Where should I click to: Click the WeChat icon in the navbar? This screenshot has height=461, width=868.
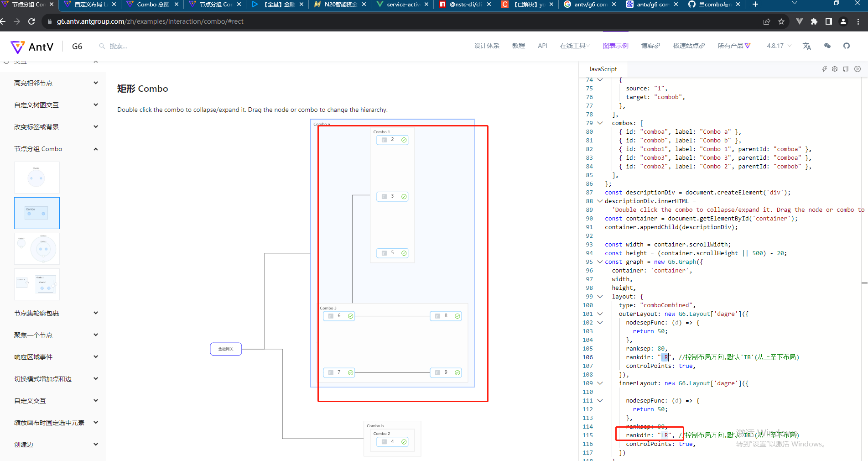coord(827,46)
